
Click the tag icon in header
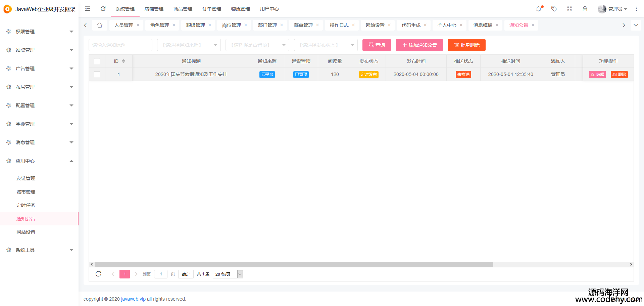tap(554, 9)
